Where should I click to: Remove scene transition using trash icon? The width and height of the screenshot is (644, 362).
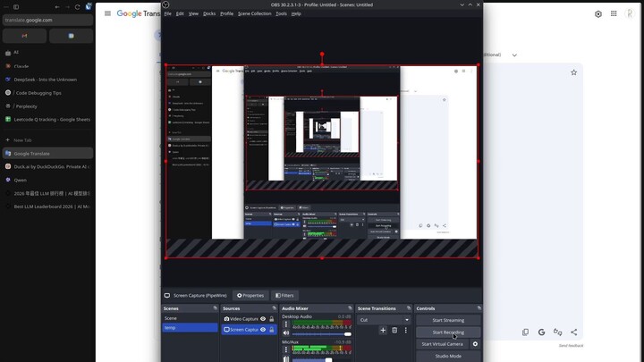394,331
